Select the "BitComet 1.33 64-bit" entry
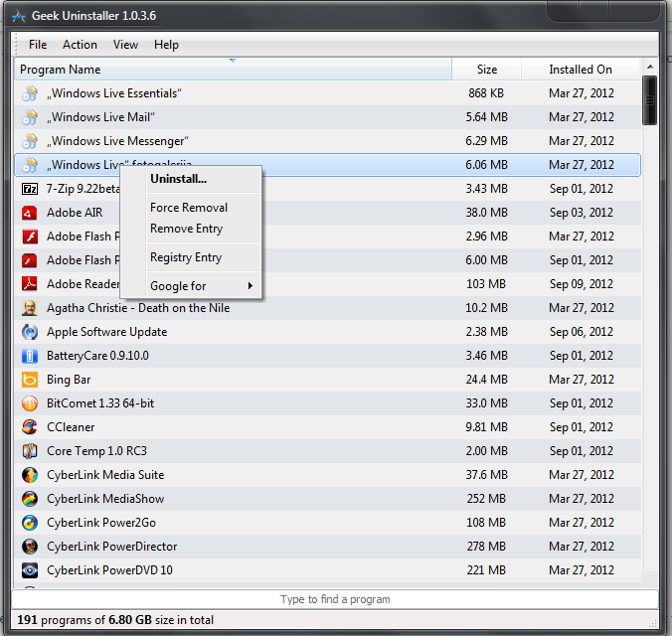Image resolution: width=672 pixels, height=636 pixels. 327,403
